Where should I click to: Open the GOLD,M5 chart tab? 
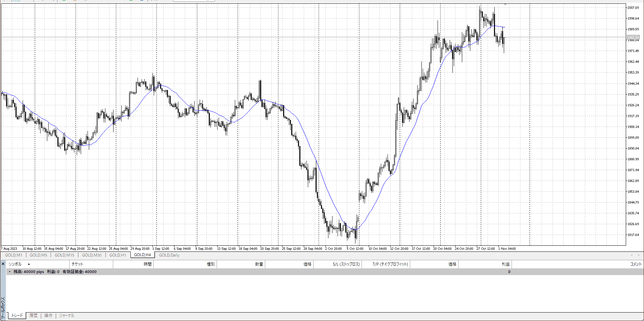[39, 255]
